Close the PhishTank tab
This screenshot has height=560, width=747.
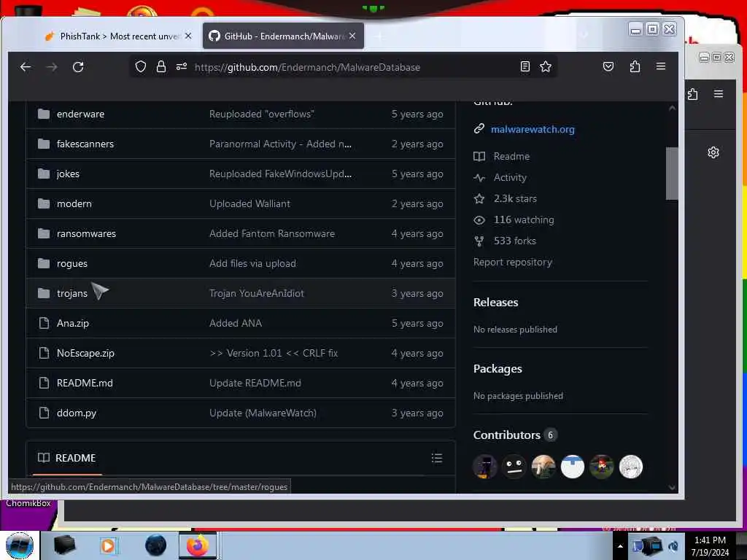coord(188,36)
